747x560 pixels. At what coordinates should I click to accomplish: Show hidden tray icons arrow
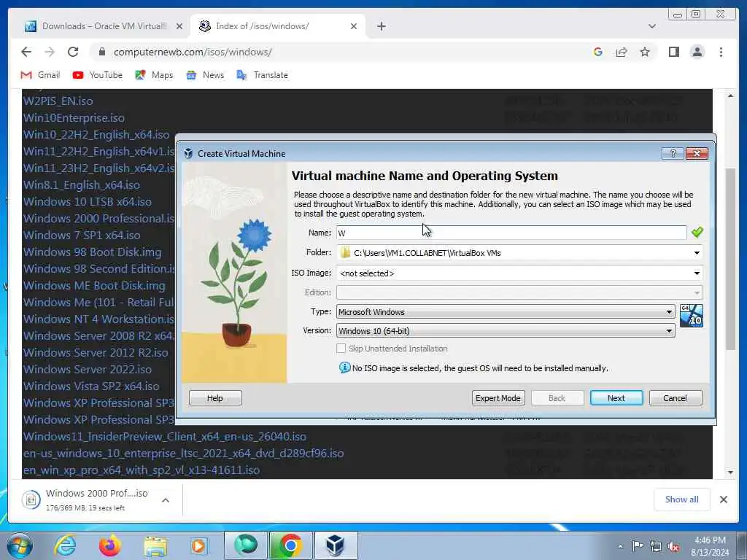(x=620, y=546)
